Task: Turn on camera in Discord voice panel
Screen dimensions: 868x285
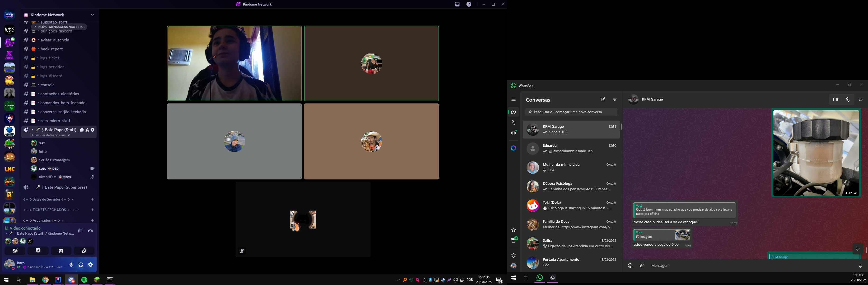Action: 15,251
